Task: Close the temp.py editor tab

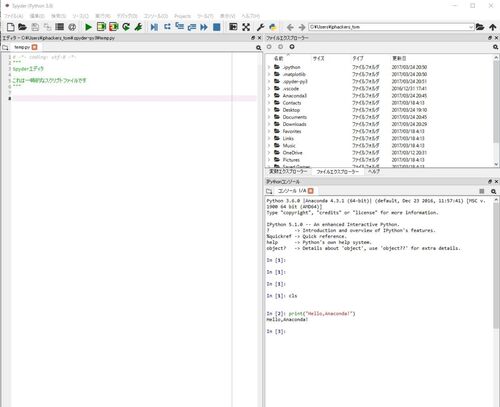Action: (x=34, y=47)
